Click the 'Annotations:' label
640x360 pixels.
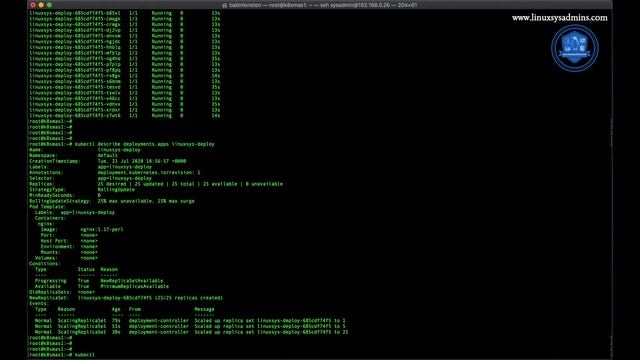click(x=46, y=173)
